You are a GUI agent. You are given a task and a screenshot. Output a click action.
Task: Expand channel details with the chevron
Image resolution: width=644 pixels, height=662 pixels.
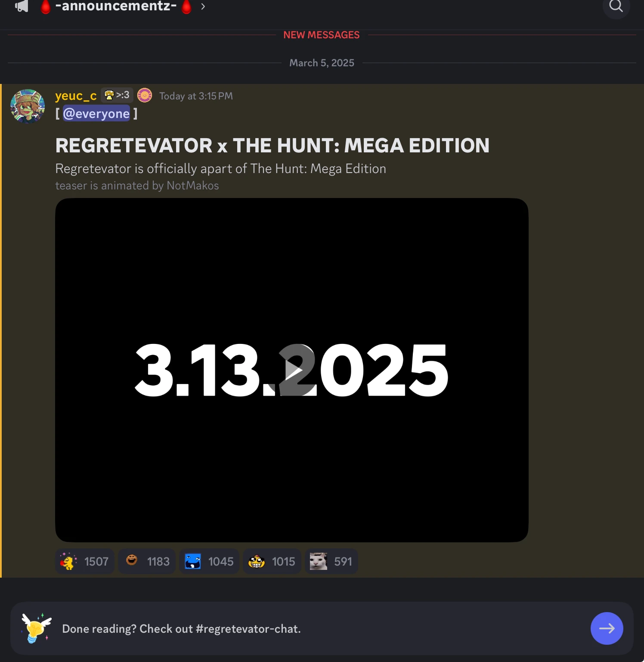coord(202,6)
